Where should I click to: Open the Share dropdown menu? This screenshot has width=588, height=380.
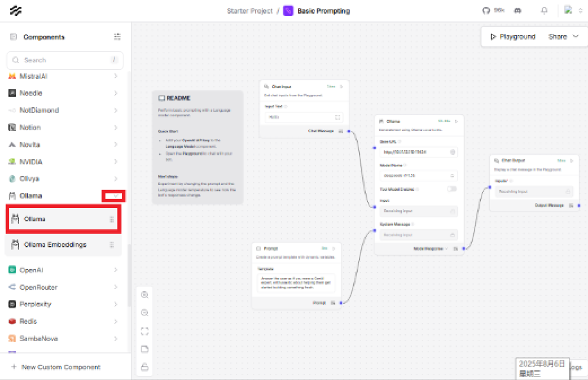click(x=563, y=37)
